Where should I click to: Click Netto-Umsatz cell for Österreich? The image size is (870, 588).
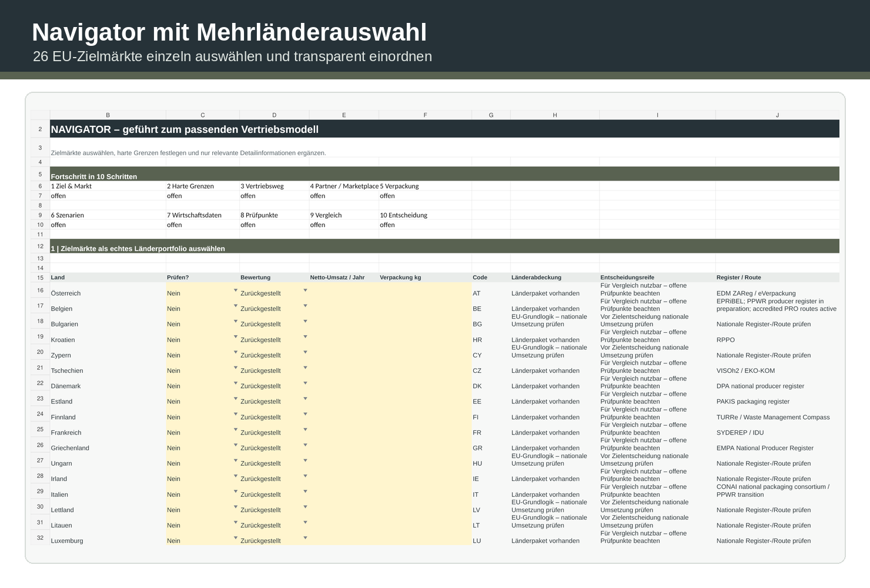click(x=344, y=290)
